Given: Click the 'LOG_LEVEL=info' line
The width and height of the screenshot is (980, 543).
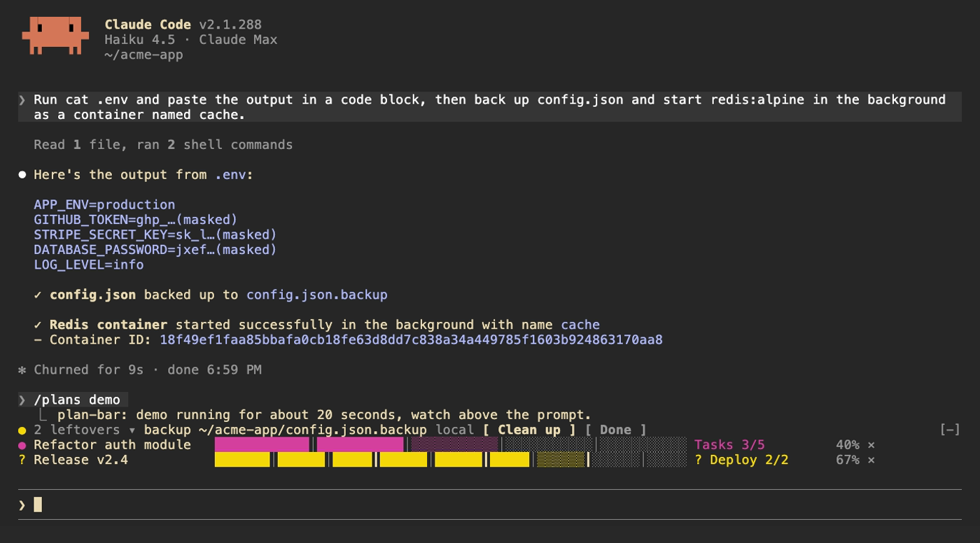Looking at the screenshot, I should click(x=89, y=265).
